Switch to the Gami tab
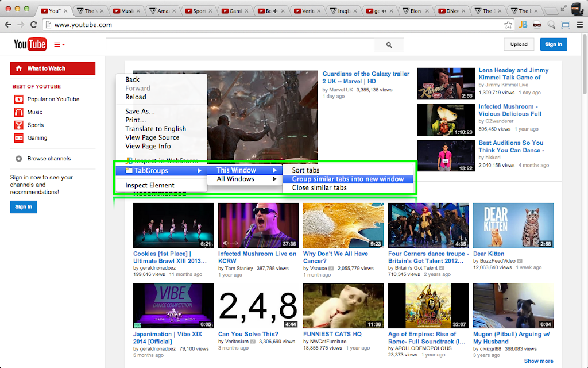 [235, 11]
